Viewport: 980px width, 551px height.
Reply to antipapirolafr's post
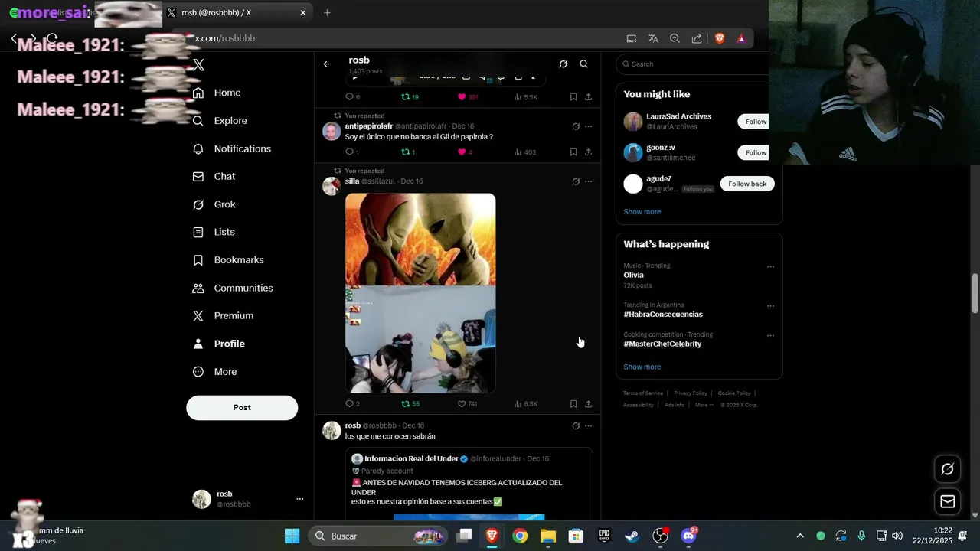[350, 152]
